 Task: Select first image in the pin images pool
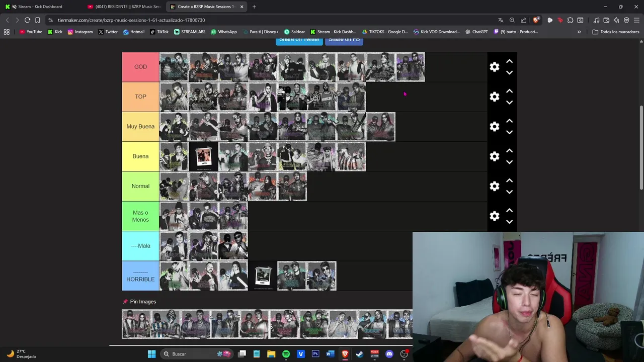click(136, 324)
